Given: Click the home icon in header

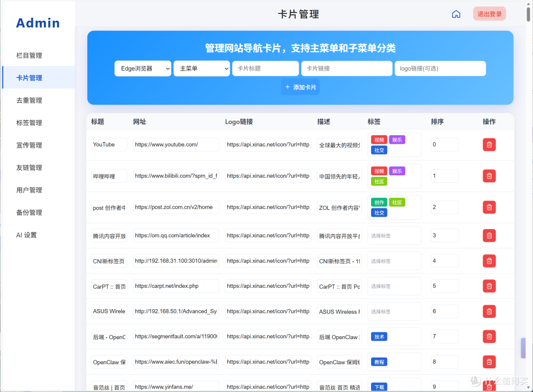Looking at the screenshot, I should pos(456,14).
